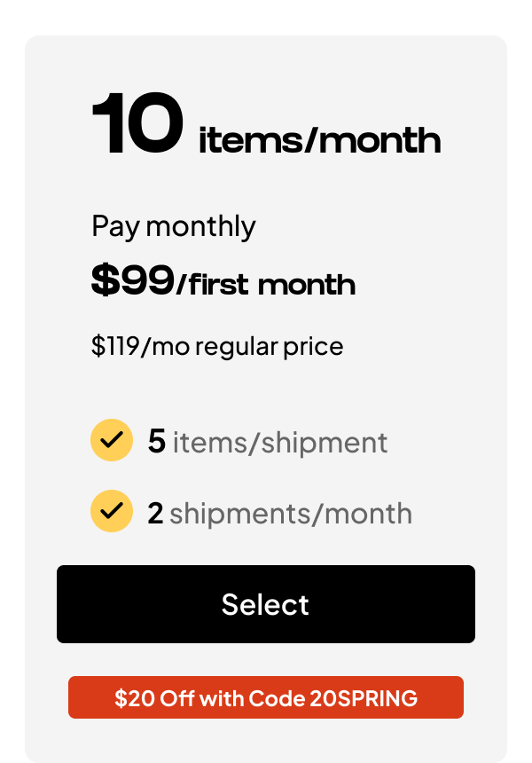Click the yellow checkmark beside 5 items/shipment

[112, 441]
